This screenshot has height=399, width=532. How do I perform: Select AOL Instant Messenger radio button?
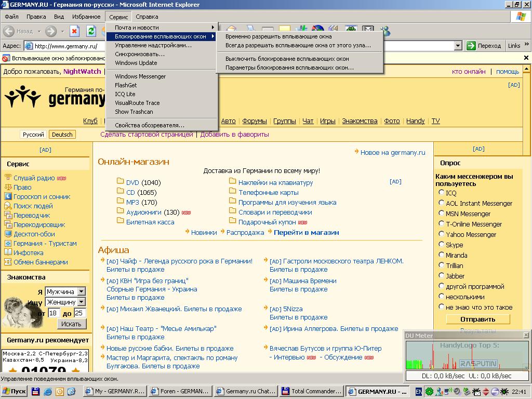coord(442,203)
